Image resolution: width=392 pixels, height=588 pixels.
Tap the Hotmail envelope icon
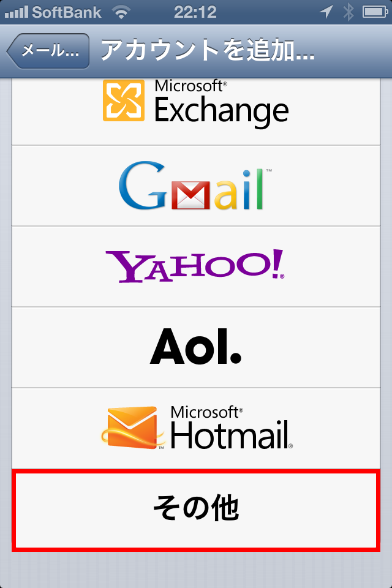[132, 428]
